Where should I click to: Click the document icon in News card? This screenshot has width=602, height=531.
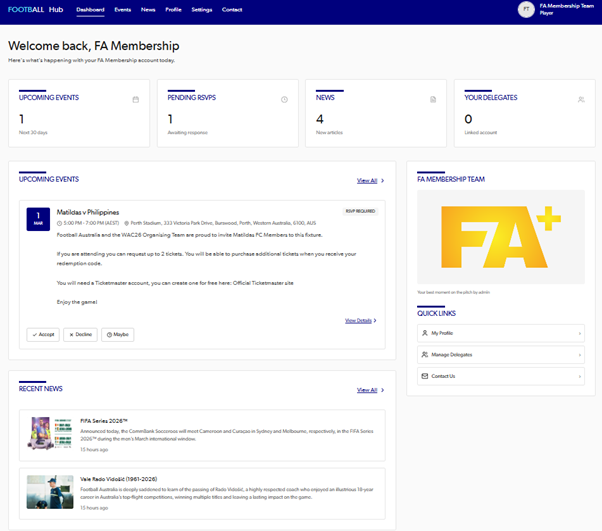pyautogui.click(x=433, y=99)
